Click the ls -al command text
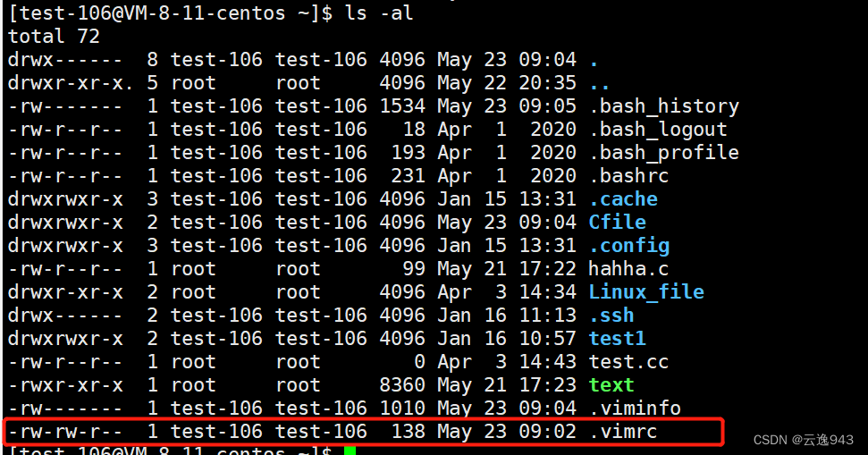The image size is (868, 455). click(x=379, y=13)
